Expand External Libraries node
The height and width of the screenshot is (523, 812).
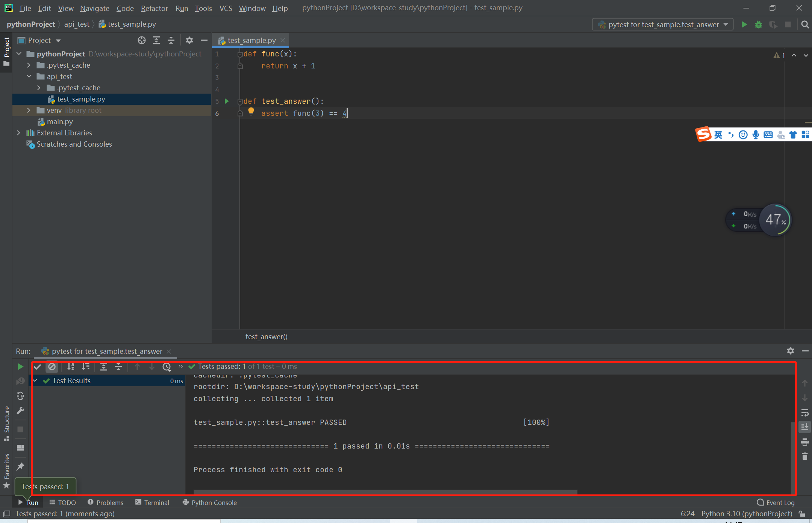coord(19,133)
